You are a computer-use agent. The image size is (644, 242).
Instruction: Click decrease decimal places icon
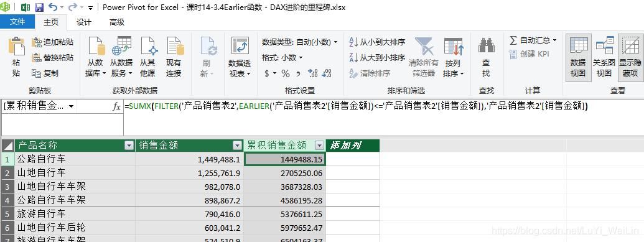pos(327,73)
